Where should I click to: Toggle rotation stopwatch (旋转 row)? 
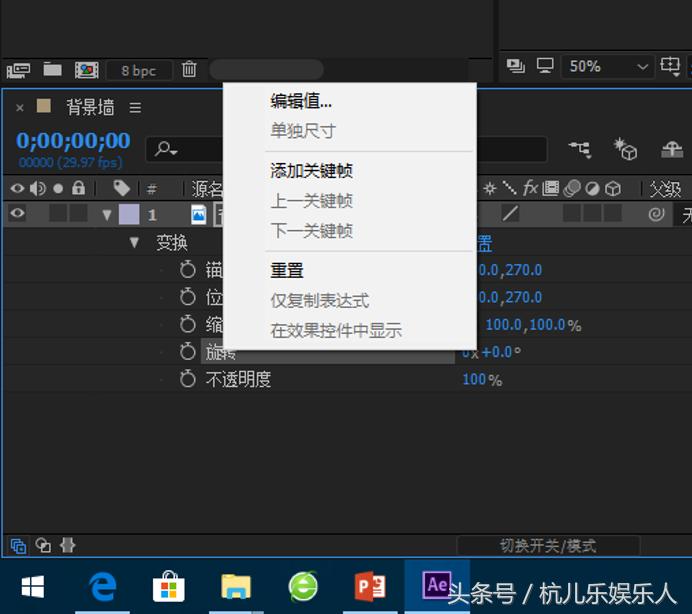[x=187, y=351]
